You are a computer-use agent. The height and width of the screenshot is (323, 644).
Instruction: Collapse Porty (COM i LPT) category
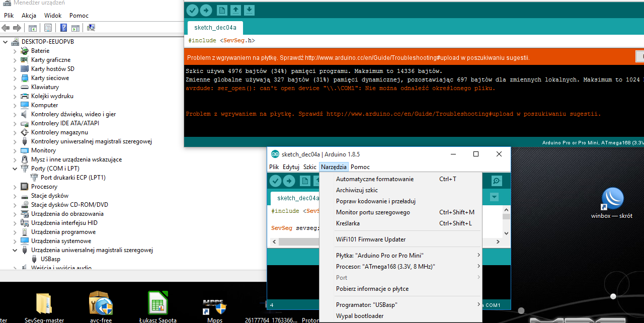point(15,169)
